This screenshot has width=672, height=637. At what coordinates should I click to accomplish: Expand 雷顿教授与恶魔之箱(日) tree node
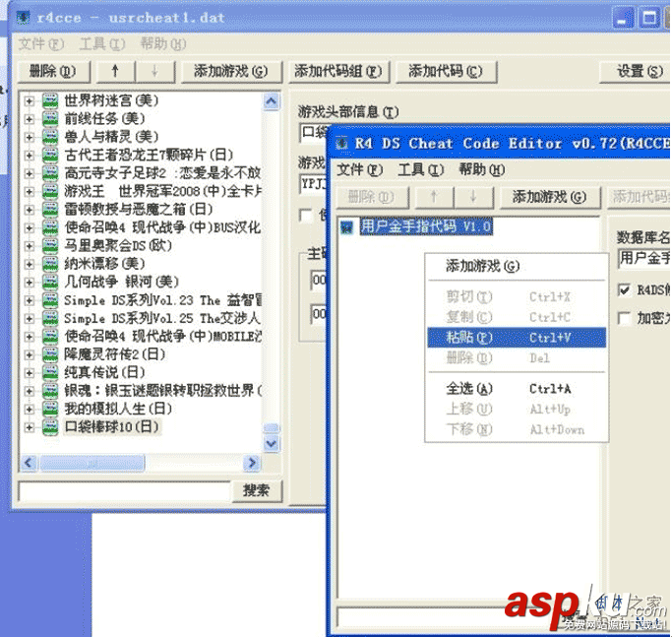coord(30,210)
